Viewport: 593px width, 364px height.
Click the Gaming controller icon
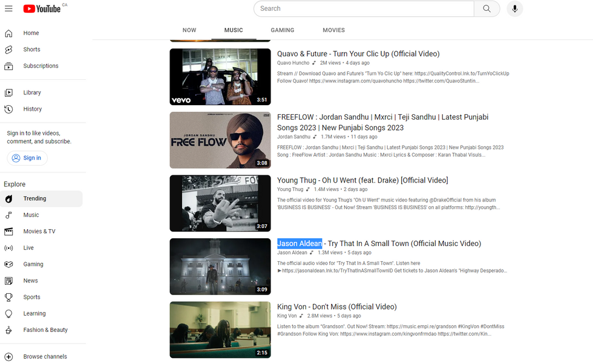click(x=8, y=264)
